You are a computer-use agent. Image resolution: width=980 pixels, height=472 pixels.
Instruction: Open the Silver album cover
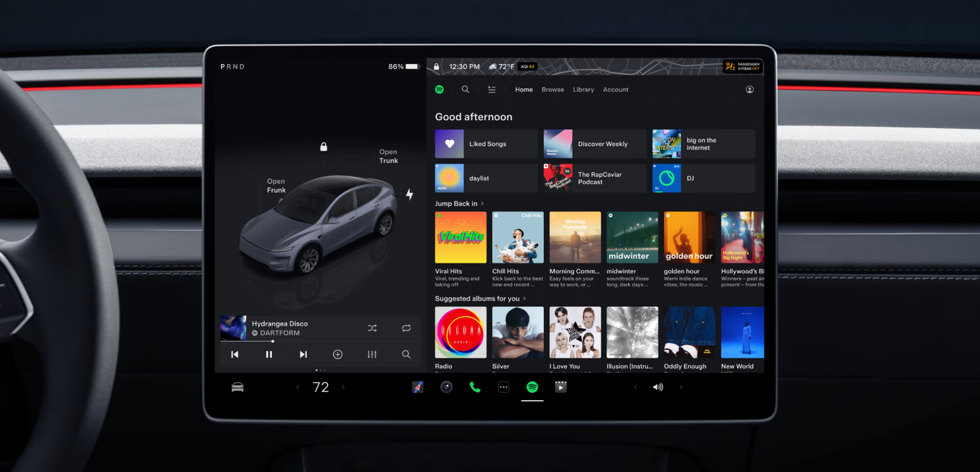[x=518, y=332]
